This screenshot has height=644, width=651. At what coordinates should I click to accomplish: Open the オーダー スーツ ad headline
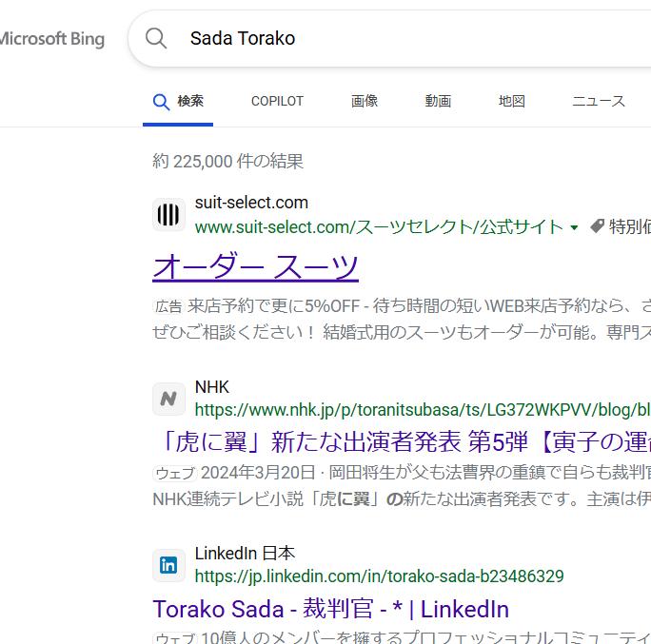point(255,266)
